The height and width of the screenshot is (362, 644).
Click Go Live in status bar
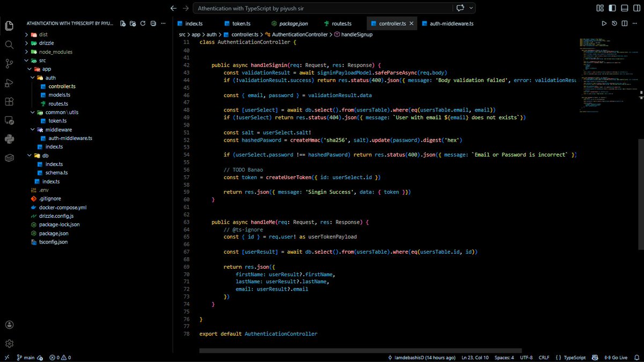(616, 357)
